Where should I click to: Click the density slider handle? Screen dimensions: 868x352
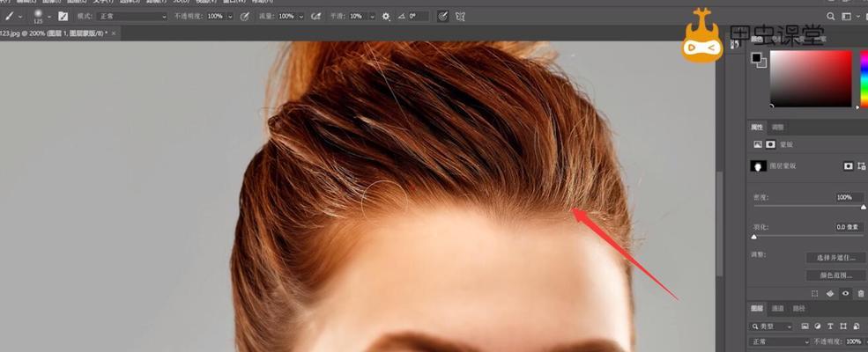point(863,207)
